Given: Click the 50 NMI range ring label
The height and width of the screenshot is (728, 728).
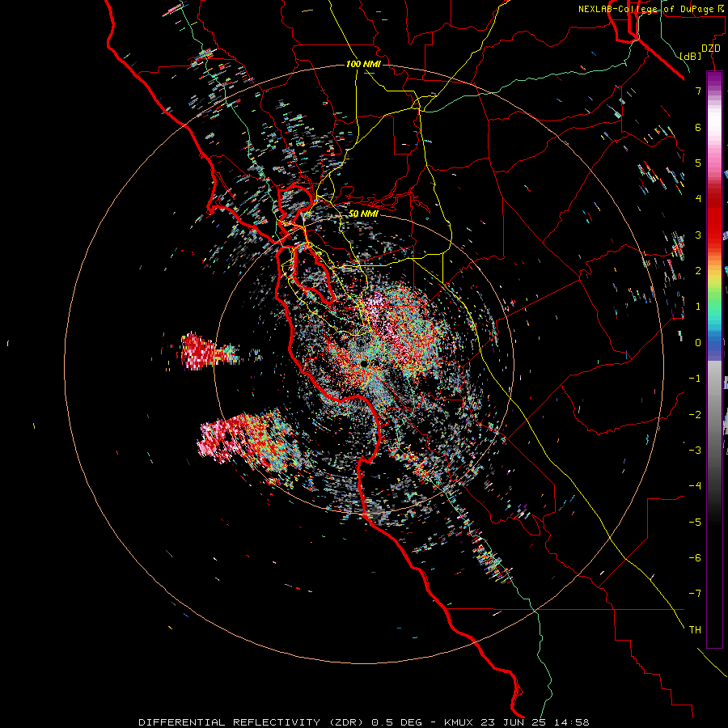Looking at the screenshot, I should 363,214.
